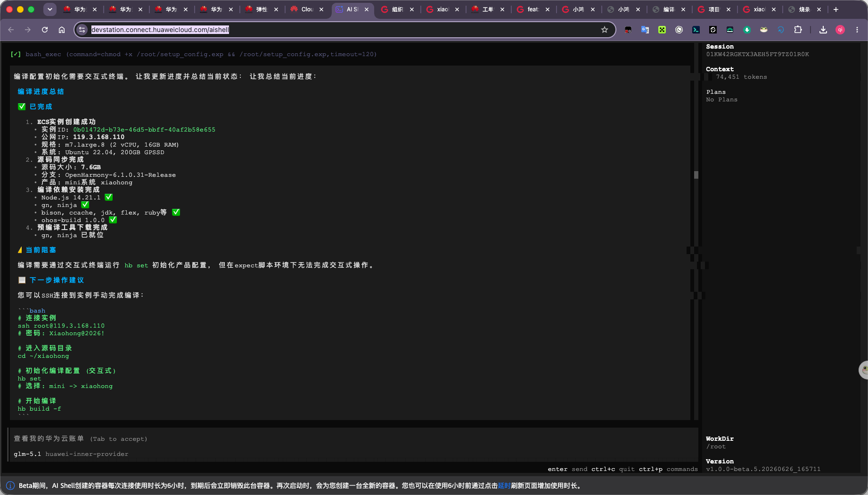Viewport: 868px width, 495px height.
Task: Open the blue terminal prompt extension
Action: pos(696,30)
